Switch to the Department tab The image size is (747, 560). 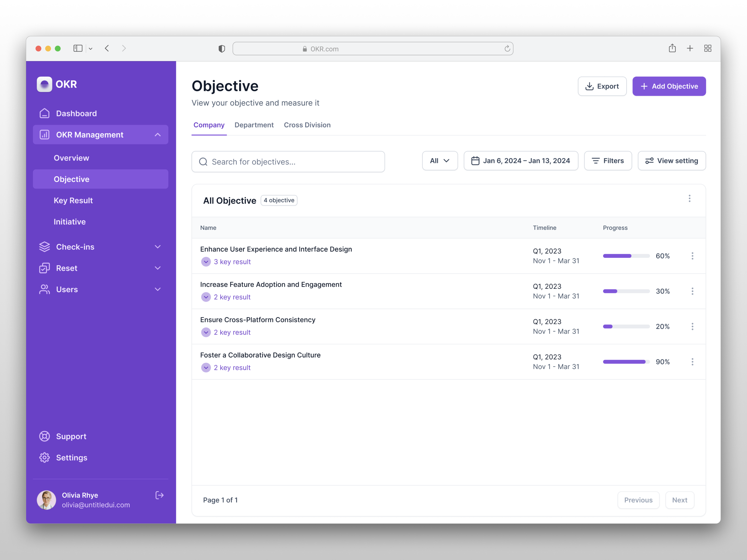tap(254, 125)
